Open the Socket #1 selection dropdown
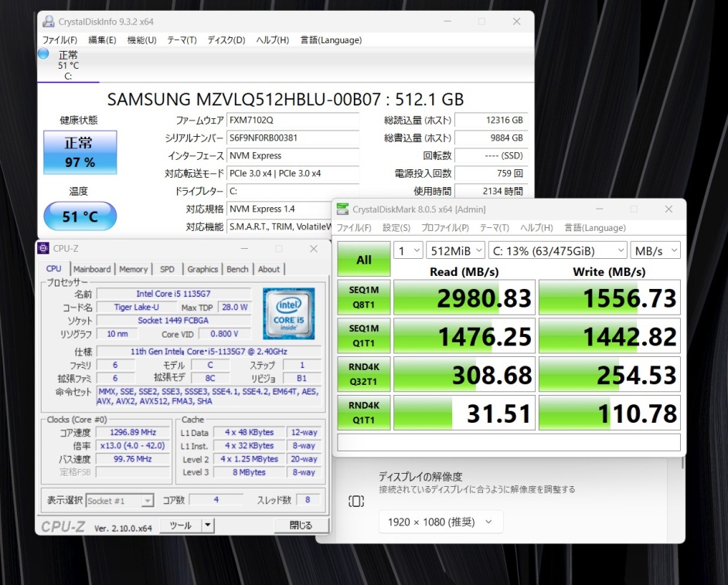Screen dimensions: 728x585 tap(120, 501)
